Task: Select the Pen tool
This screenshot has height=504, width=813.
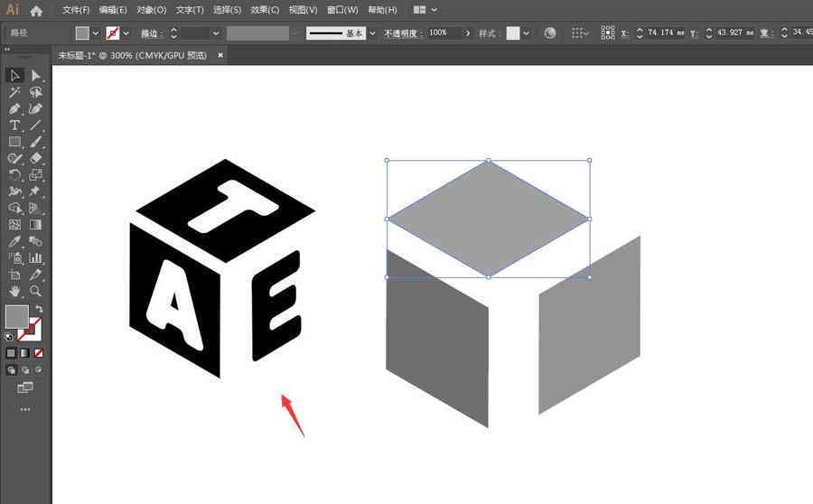Action: (14, 109)
